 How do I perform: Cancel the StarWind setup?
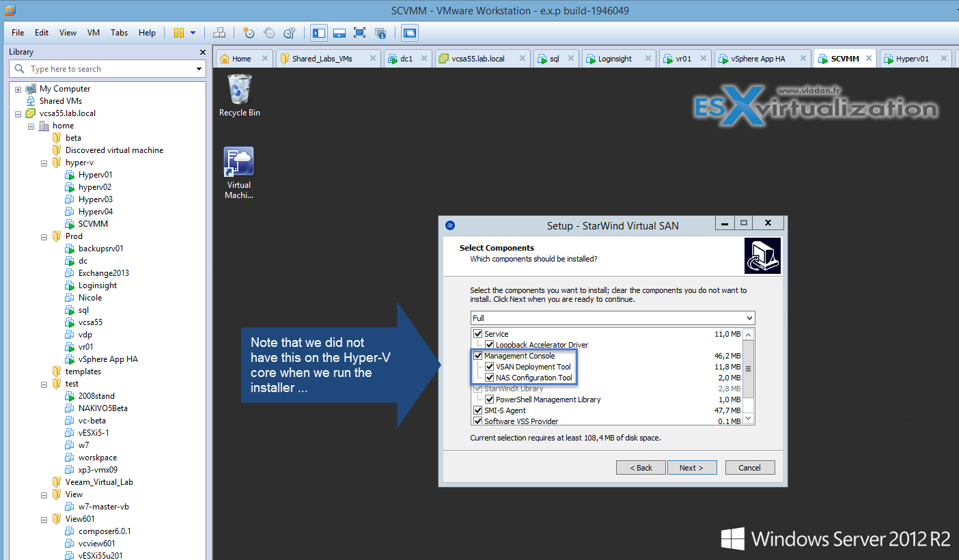[749, 468]
